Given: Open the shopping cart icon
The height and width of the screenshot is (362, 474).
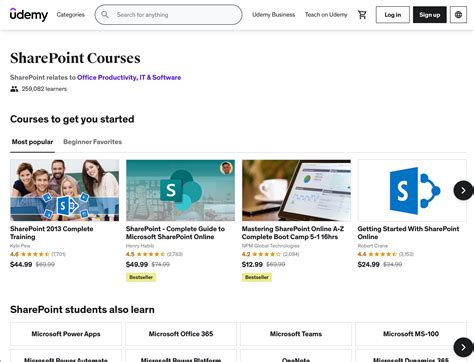Looking at the screenshot, I should pyautogui.click(x=362, y=15).
